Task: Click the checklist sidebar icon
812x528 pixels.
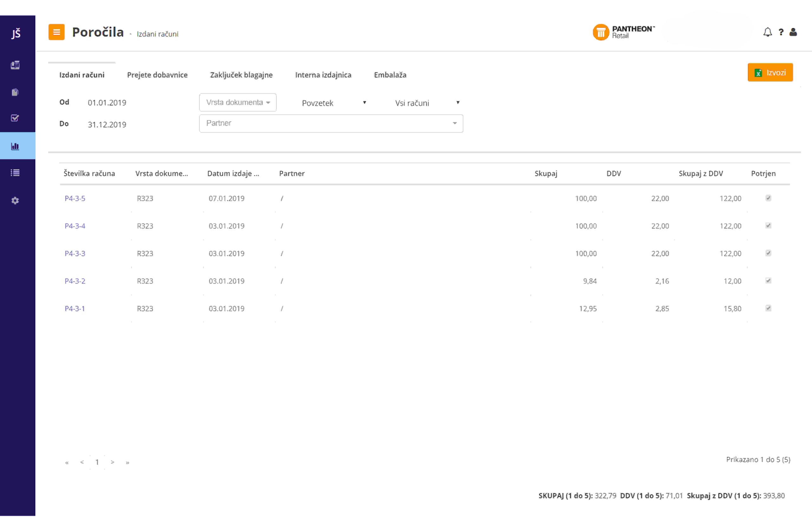Action: (x=15, y=118)
